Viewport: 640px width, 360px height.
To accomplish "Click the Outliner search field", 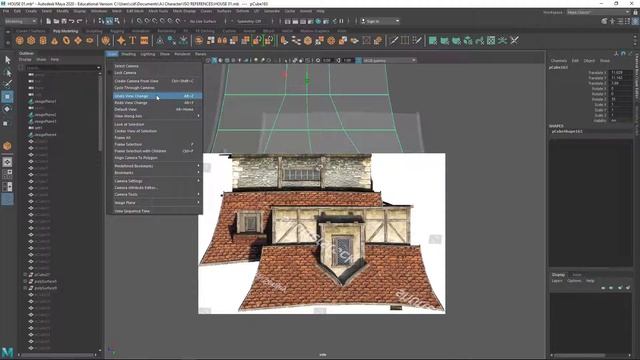I will tap(60, 68).
